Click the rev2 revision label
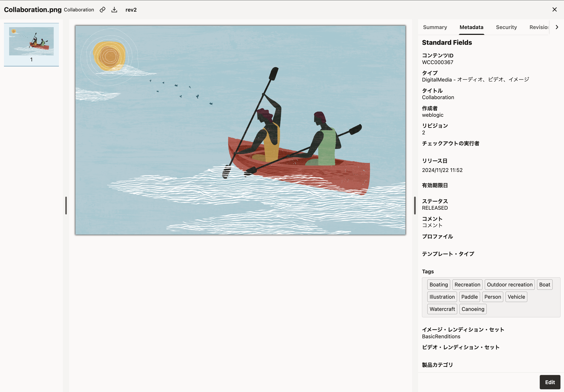This screenshot has width=564, height=392. point(131,10)
